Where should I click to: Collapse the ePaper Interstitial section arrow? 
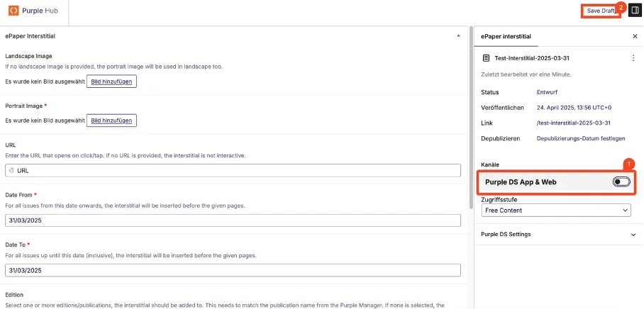click(459, 36)
